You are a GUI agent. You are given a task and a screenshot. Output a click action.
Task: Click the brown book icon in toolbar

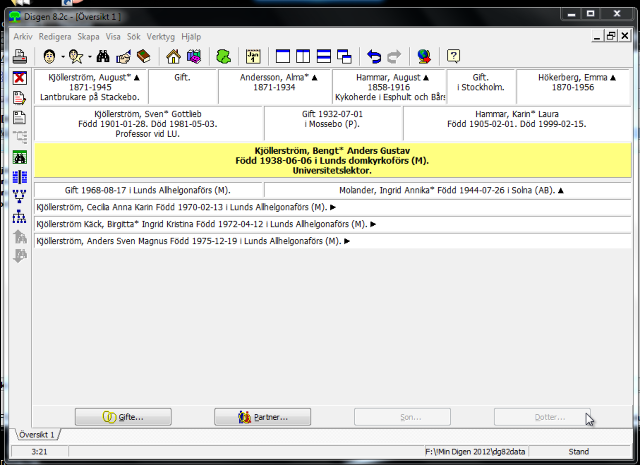point(143,56)
